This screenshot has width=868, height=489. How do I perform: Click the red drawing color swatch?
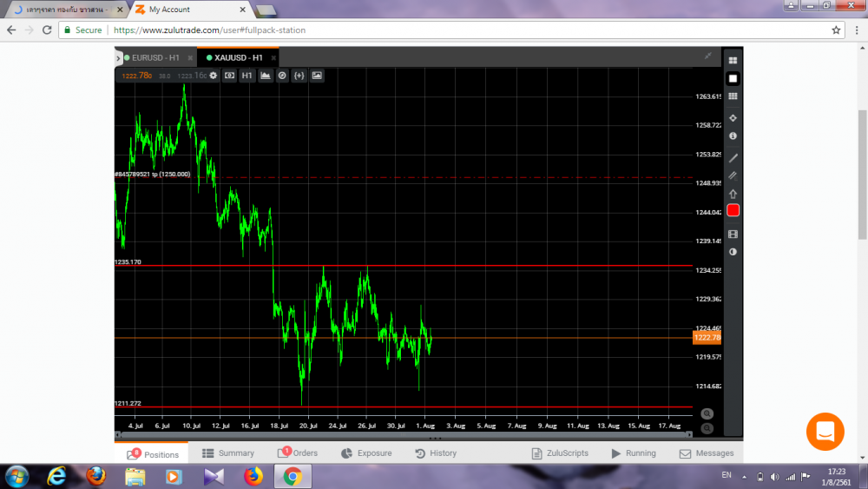coord(733,211)
